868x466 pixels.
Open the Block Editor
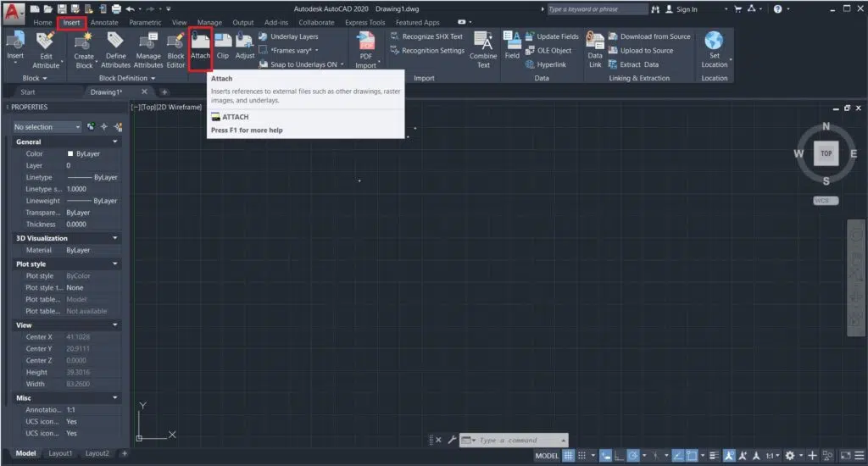[175, 49]
